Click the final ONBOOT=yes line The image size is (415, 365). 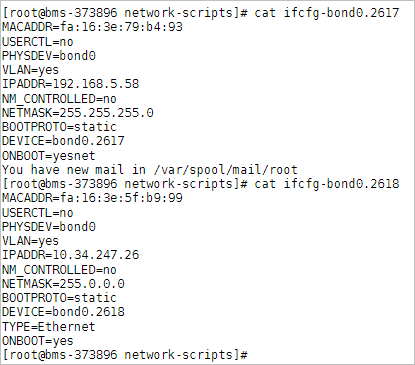click(x=38, y=341)
